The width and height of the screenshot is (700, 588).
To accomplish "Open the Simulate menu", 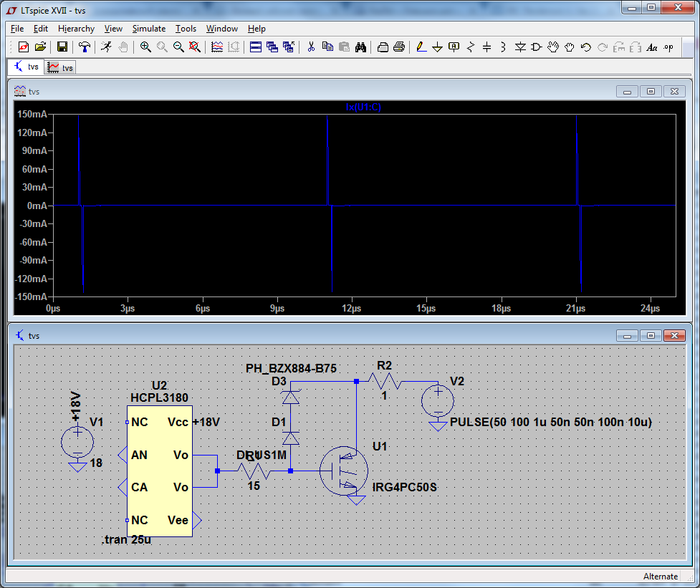I will pos(148,29).
